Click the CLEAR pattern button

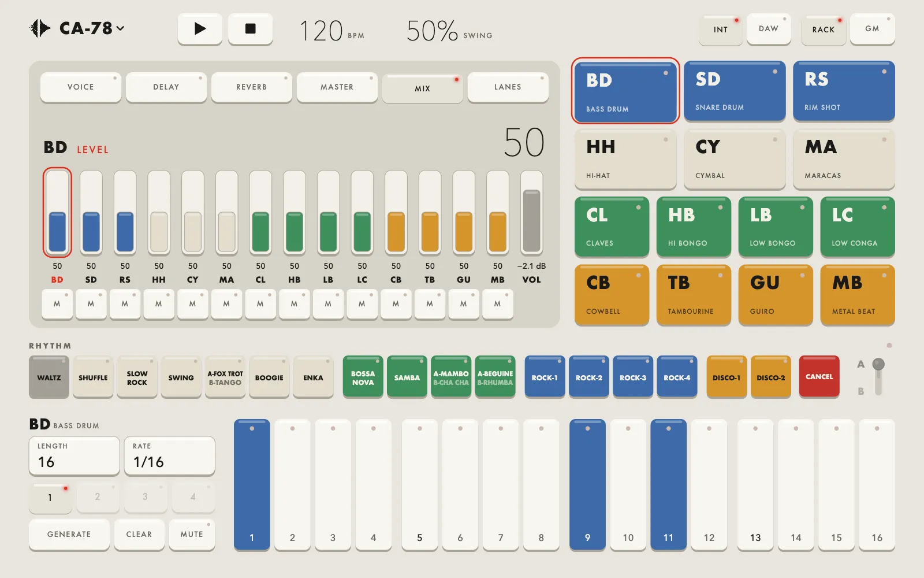(x=139, y=535)
